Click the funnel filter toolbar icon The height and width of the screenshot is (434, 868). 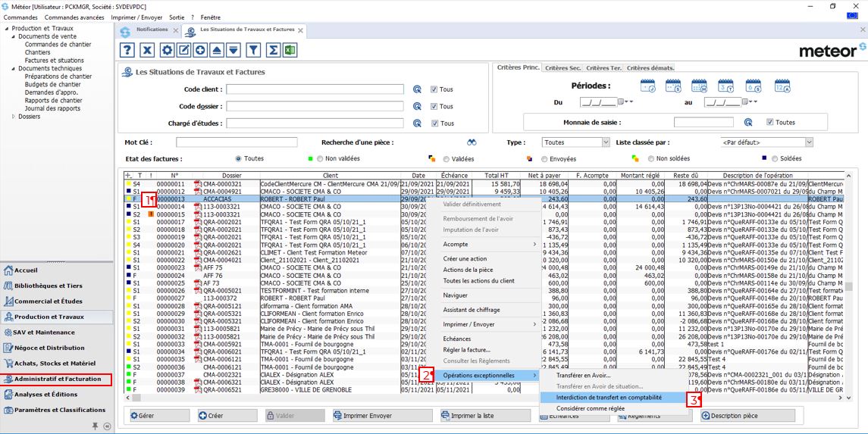[253, 50]
